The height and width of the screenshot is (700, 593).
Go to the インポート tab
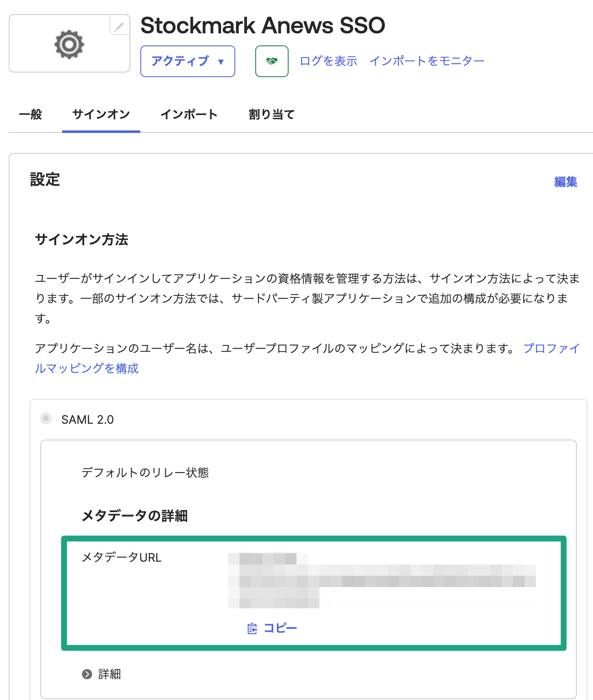[189, 114]
